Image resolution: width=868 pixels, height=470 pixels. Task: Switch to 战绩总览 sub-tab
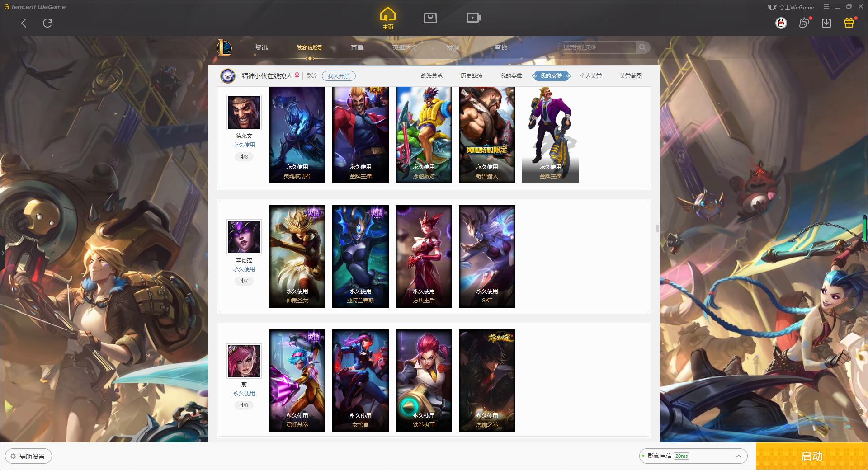[432, 76]
